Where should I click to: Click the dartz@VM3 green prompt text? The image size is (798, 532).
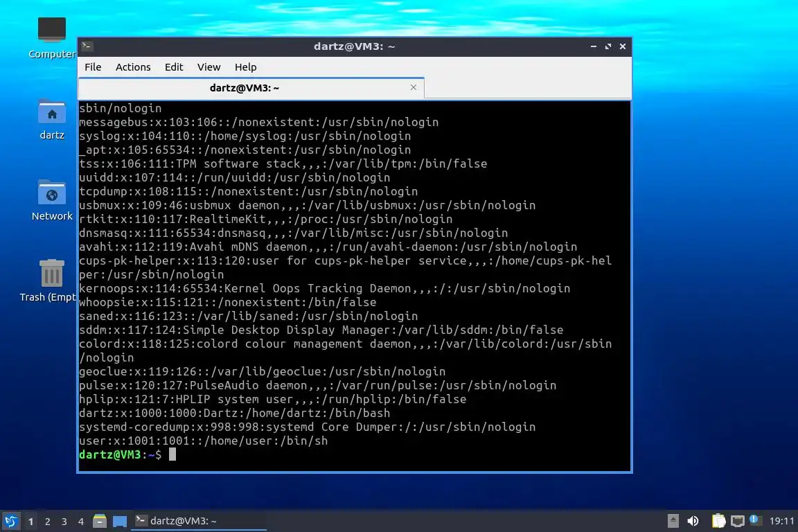109,454
